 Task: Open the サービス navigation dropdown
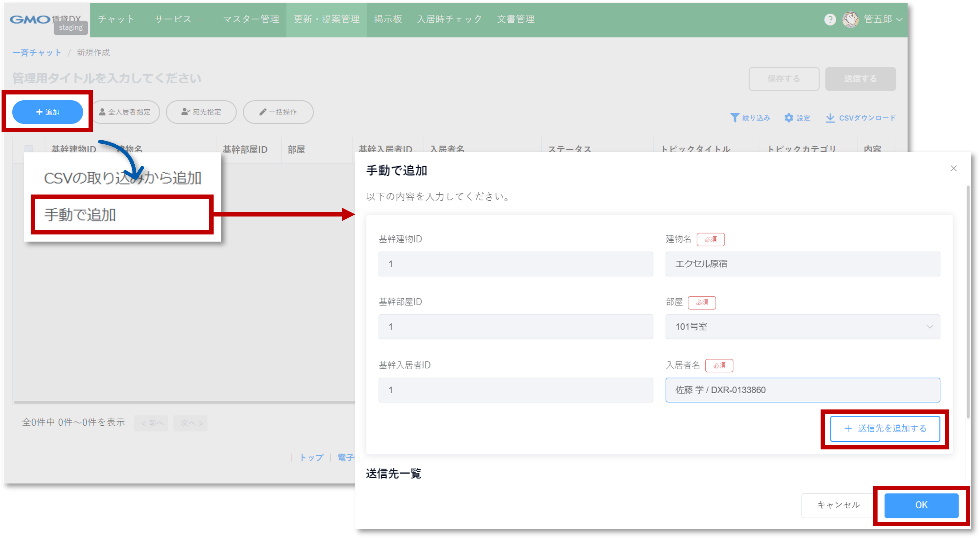click(x=173, y=19)
